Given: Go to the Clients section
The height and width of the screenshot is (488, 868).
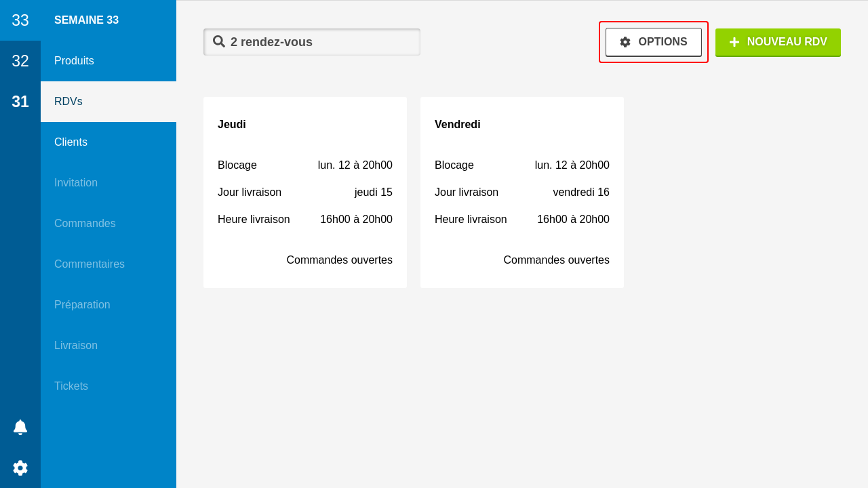Looking at the screenshot, I should pyautogui.click(x=108, y=142).
